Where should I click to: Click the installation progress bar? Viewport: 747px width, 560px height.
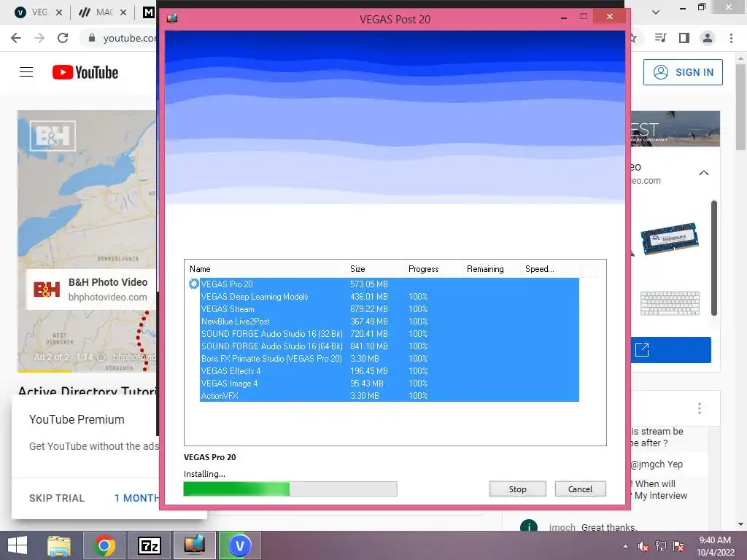click(290, 489)
